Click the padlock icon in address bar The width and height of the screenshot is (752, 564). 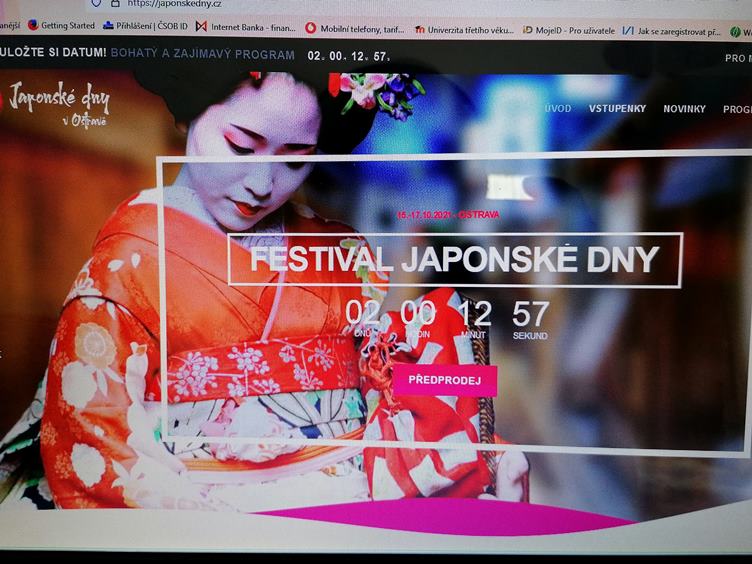(115, 3)
